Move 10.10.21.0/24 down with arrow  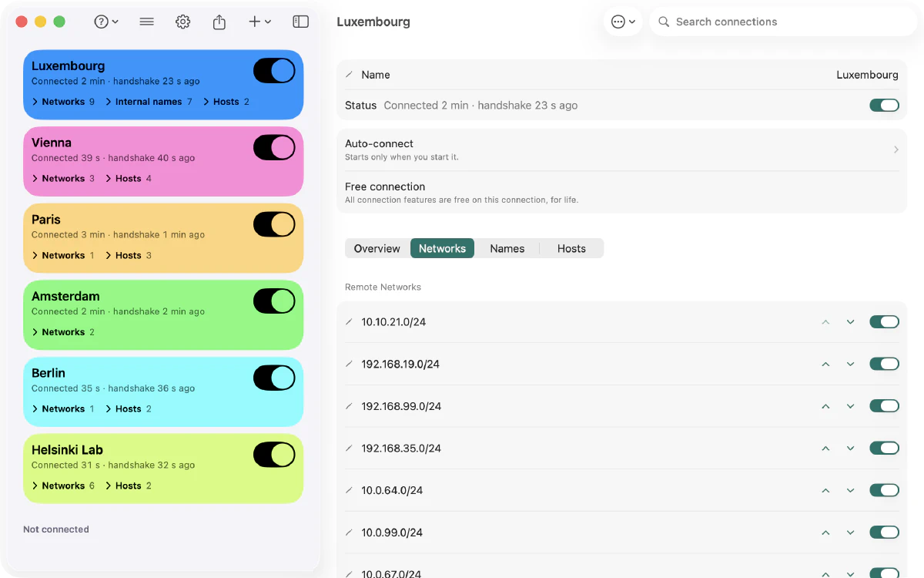click(850, 322)
